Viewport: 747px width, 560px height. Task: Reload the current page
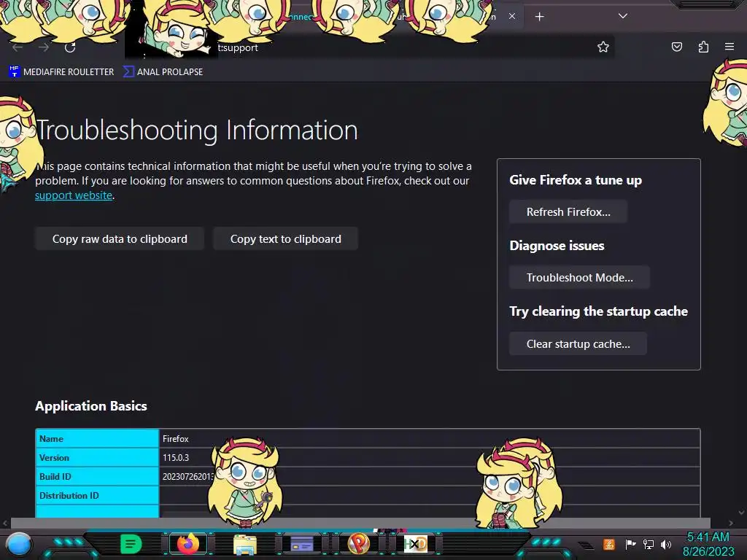point(70,47)
